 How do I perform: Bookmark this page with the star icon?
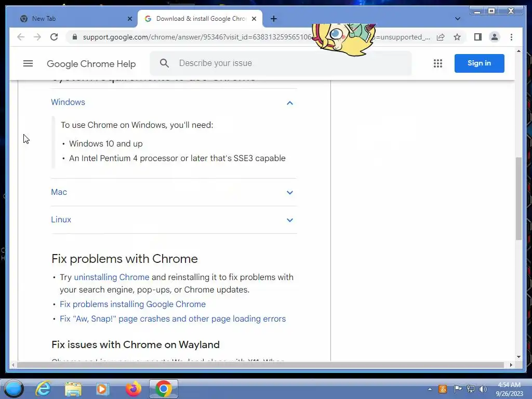point(457,37)
